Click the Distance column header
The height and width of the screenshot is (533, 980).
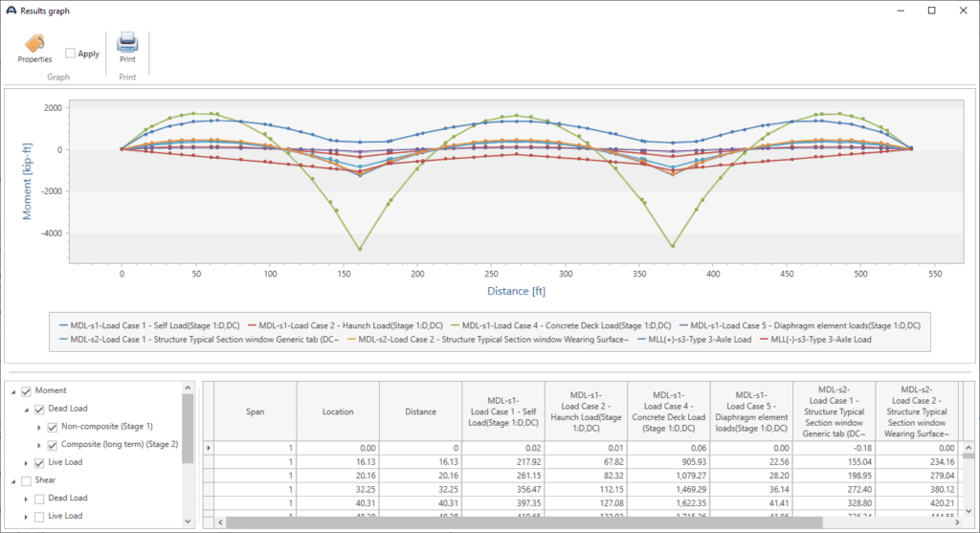click(x=420, y=412)
